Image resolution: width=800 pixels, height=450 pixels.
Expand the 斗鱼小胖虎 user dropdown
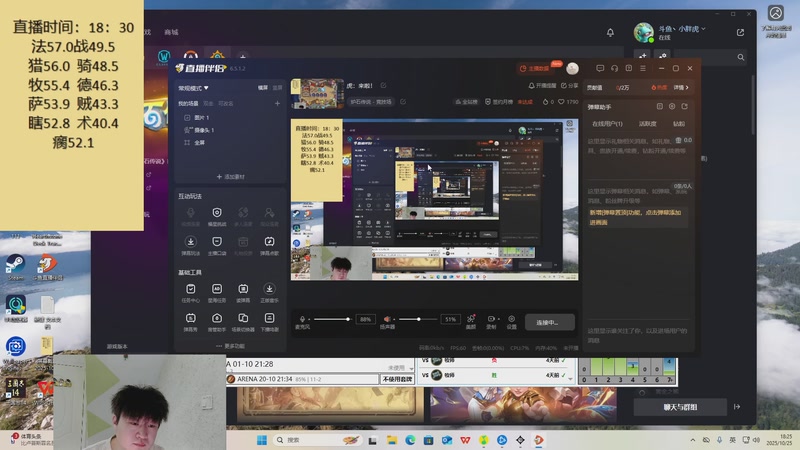pyautogui.click(x=682, y=29)
